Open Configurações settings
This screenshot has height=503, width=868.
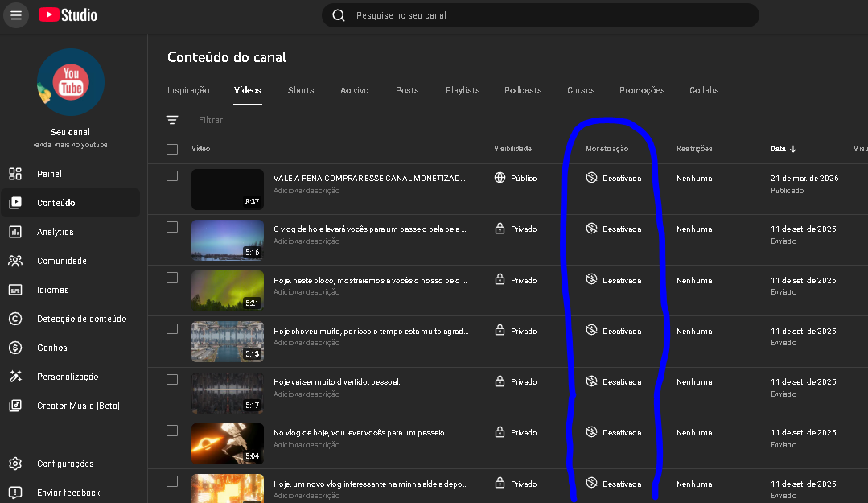[65, 464]
